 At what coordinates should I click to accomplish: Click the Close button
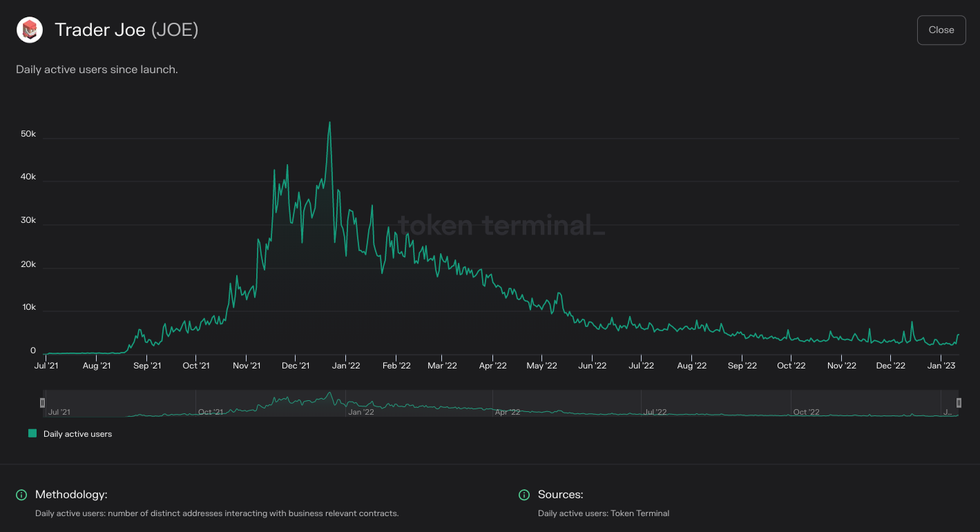941,30
